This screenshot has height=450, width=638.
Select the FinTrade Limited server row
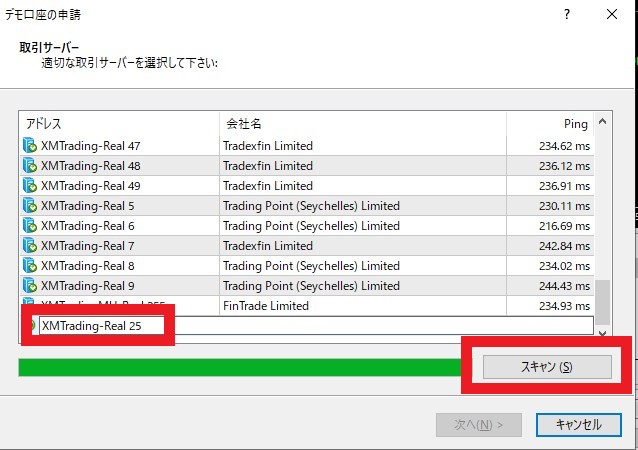[x=300, y=306]
